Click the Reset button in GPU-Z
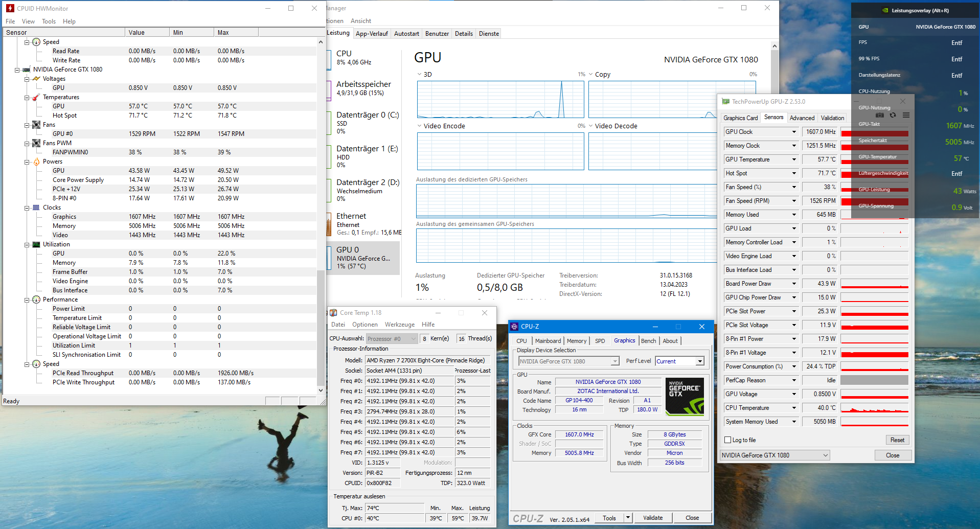 [897, 440]
